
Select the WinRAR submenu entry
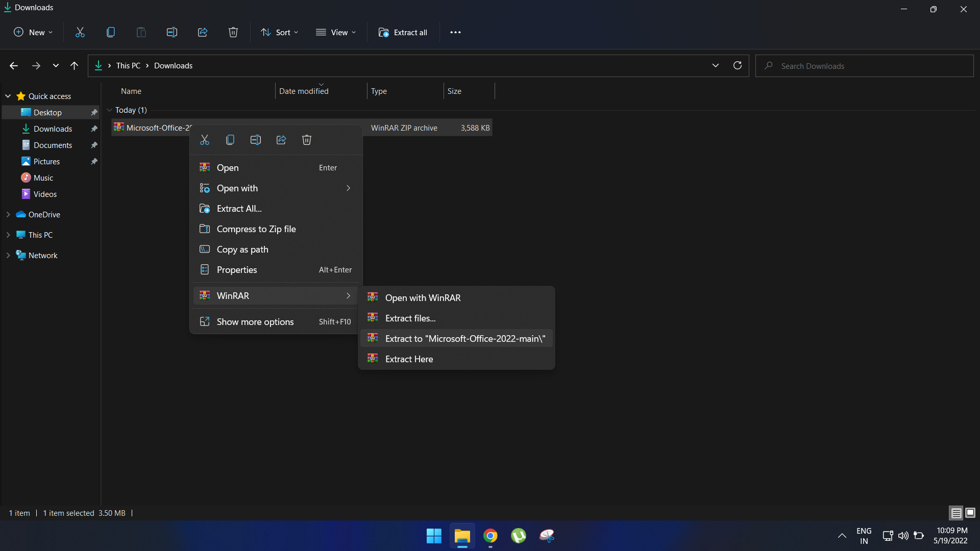(276, 296)
